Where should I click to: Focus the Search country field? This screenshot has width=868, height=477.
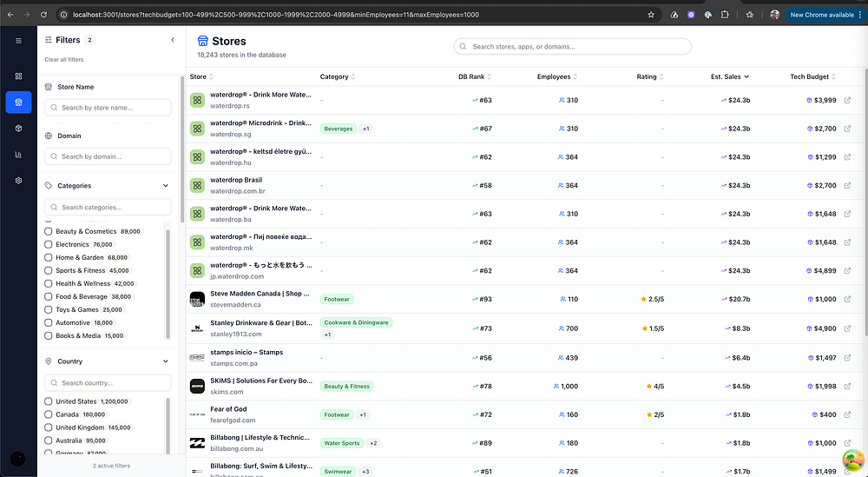coord(108,383)
